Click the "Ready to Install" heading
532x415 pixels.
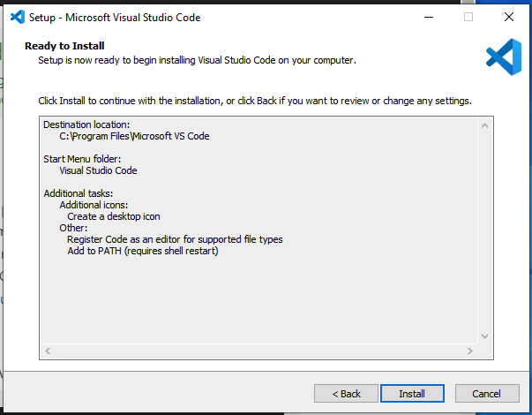(66, 45)
